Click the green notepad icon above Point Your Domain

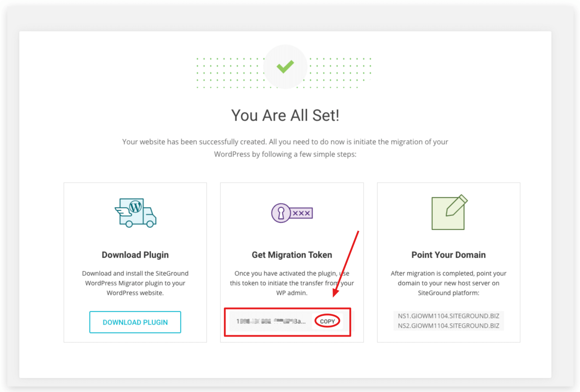tap(448, 212)
